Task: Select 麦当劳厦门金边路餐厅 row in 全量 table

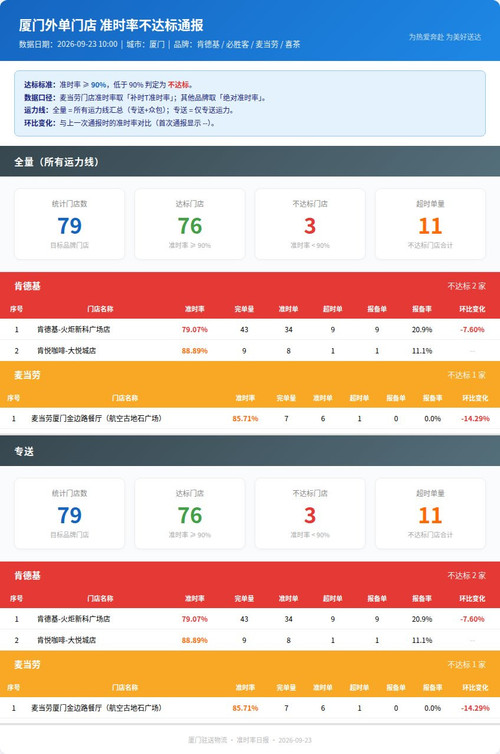Action: tap(250, 418)
